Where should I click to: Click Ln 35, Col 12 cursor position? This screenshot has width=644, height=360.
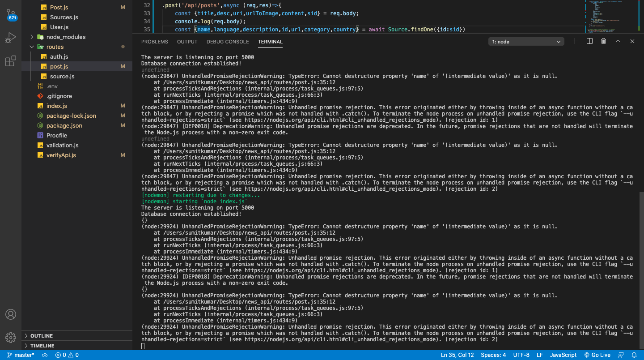pyautogui.click(x=457, y=355)
